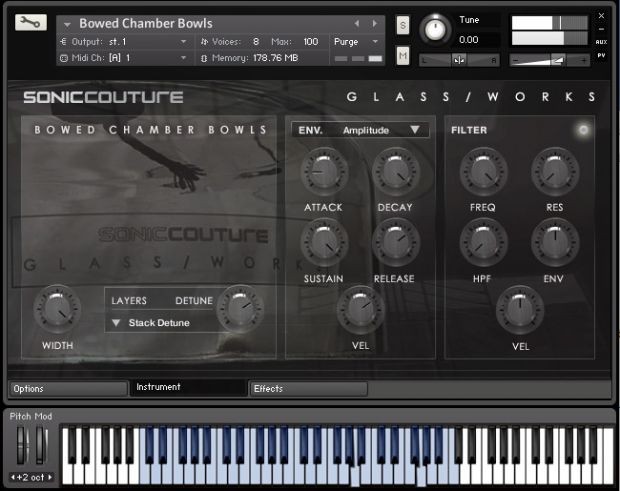Viewport: 620px width, 491px height.
Task: Click the filter VEL knob
Action: (x=520, y=310)
